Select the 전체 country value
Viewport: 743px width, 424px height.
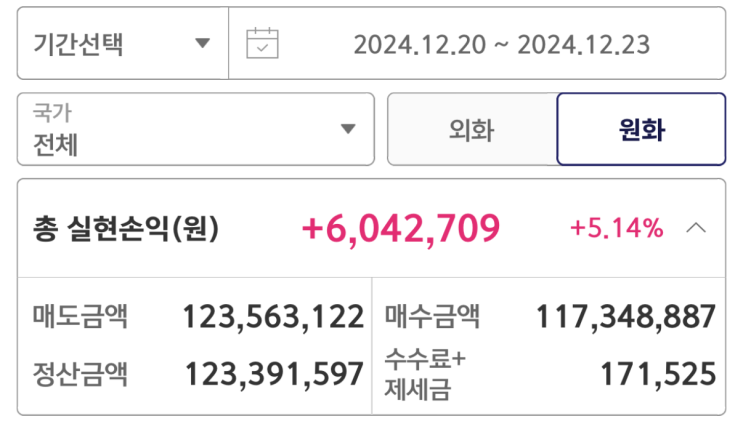[x=56, y=144]
